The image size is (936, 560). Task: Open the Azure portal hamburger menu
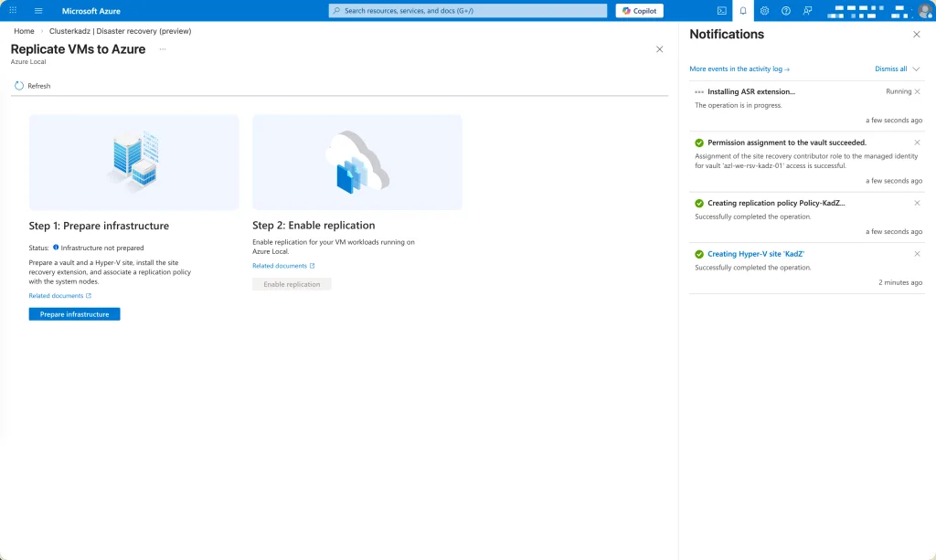[x=38, y=11]
